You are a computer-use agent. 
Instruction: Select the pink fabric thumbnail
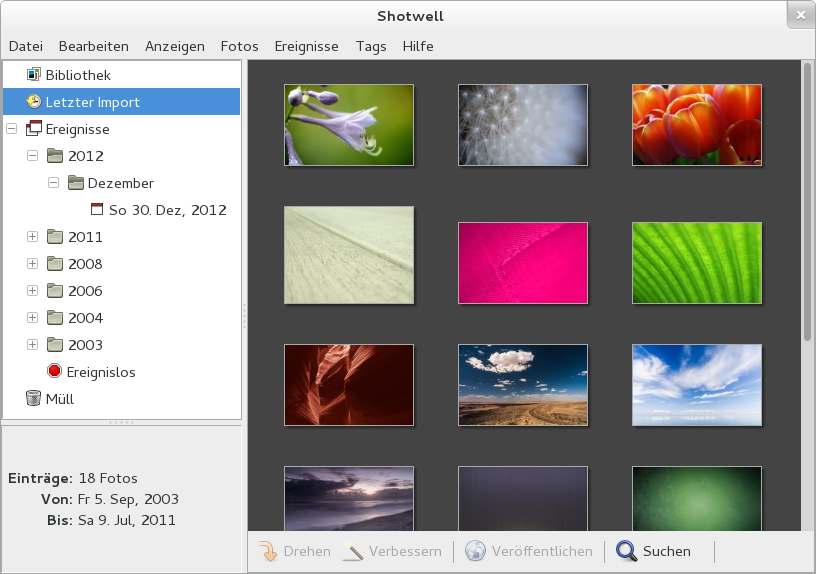[522, 262]
